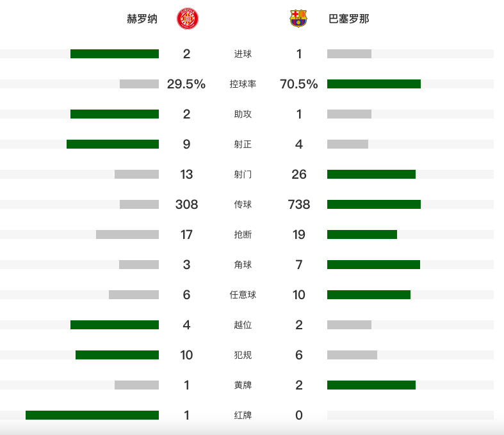Click the Girona club crest icon
This screenshot has width=504, height=435.
(186, 19)
